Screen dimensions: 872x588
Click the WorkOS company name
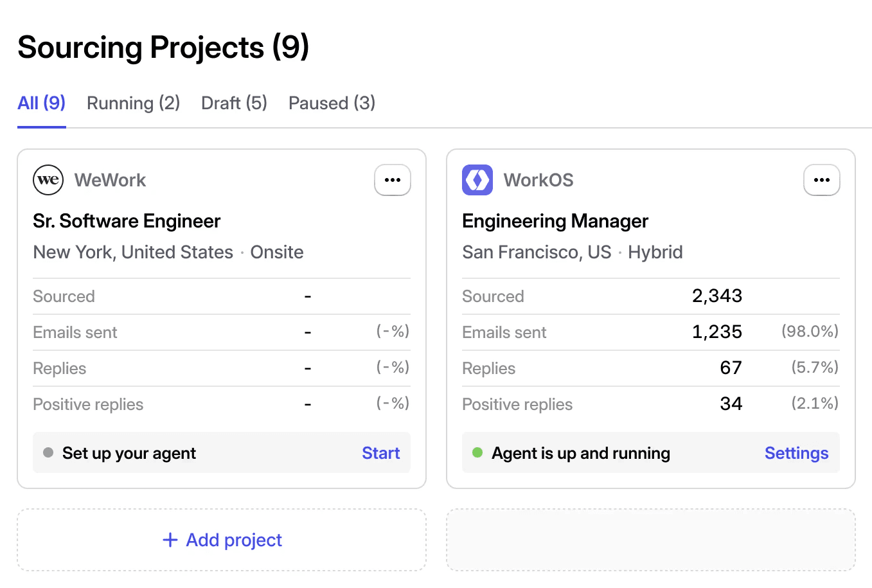(x=538, y=180)
